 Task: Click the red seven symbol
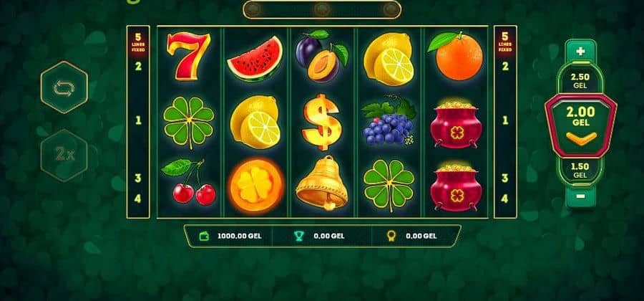click(188, 55)
